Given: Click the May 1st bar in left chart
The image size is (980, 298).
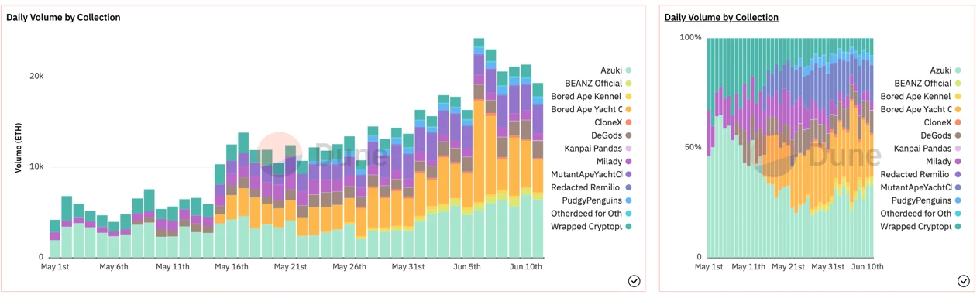Looking at the screenshot, I should (x=55, y=238).
